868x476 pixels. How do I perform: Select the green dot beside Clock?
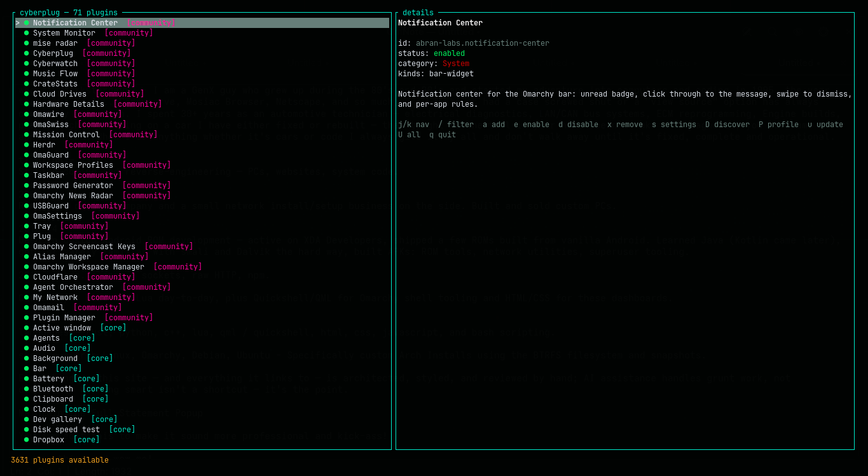(x=27, y=409)
